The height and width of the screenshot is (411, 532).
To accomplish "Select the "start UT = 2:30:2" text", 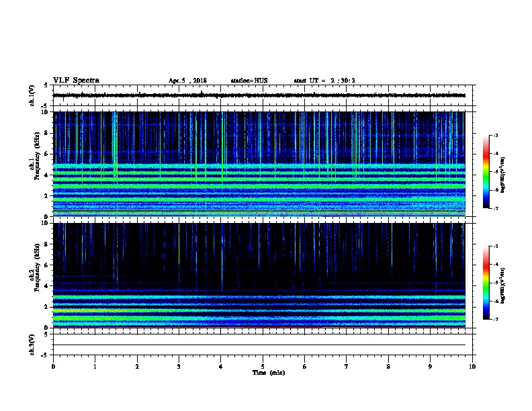I will [324, 81].
